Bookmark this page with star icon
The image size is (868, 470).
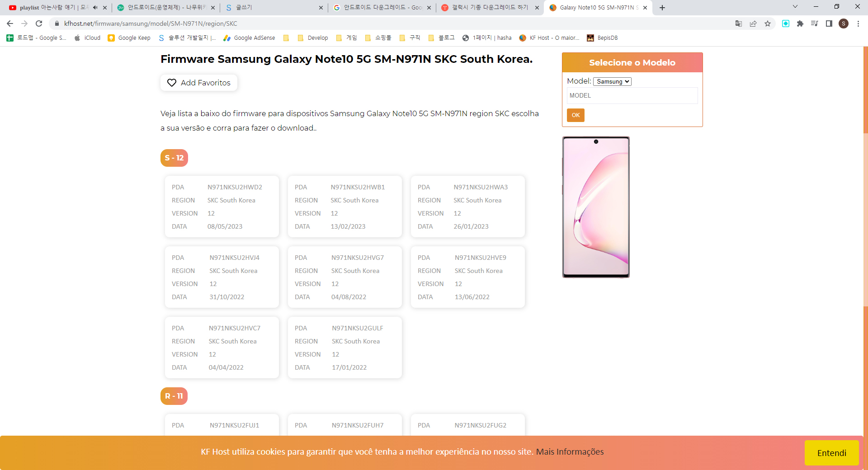(768, 23)
